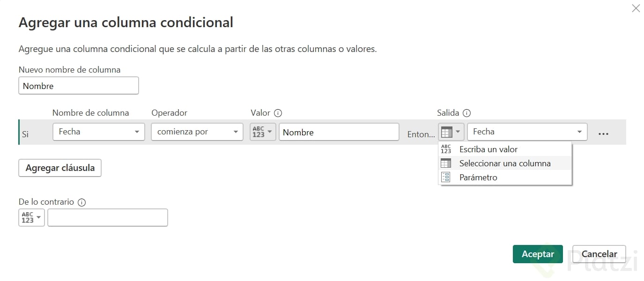Open the three-dots clause options menu
The image size is (644, 281).
click(603, 134)
